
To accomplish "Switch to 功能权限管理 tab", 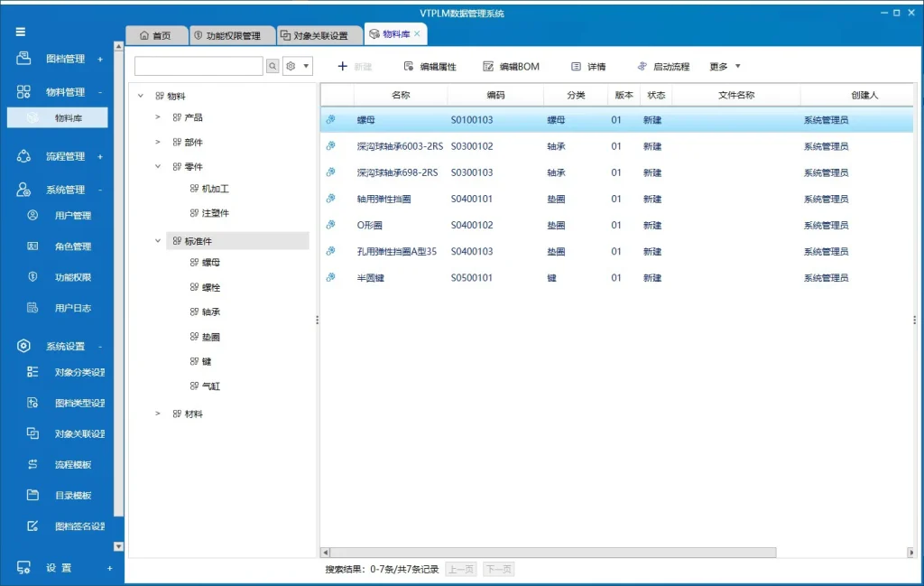I will [x=233, y=35].
